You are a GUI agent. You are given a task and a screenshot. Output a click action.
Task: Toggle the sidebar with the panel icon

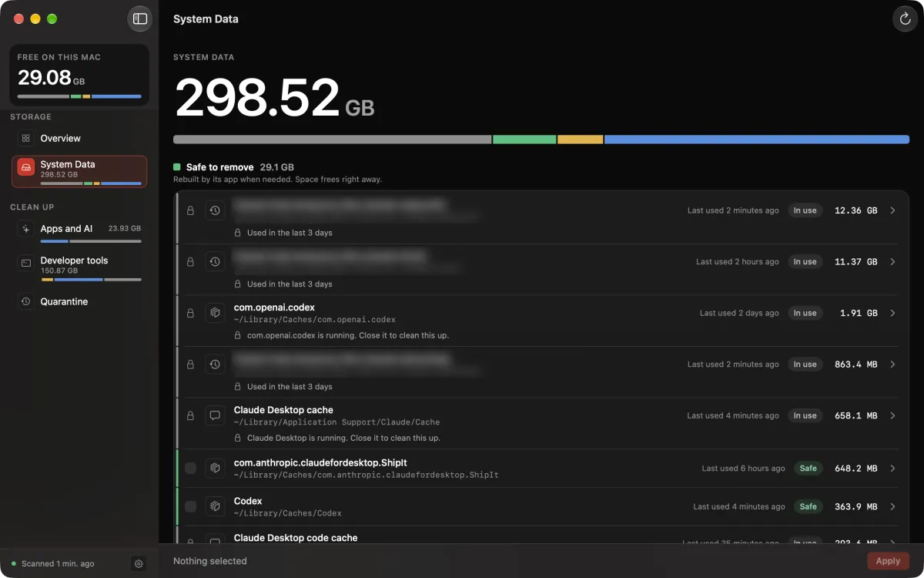[x=140, y=18]
